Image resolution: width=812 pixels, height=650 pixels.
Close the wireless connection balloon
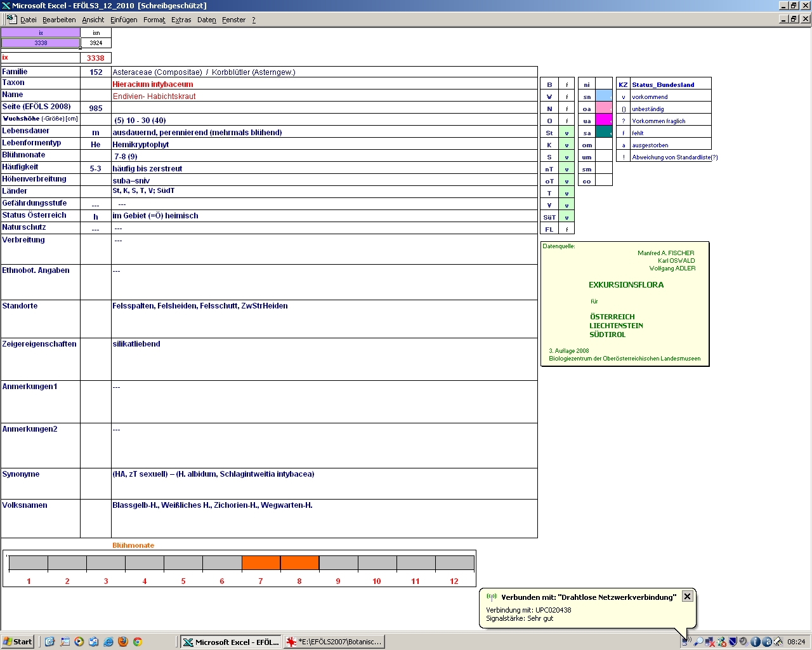coord(687,597)
